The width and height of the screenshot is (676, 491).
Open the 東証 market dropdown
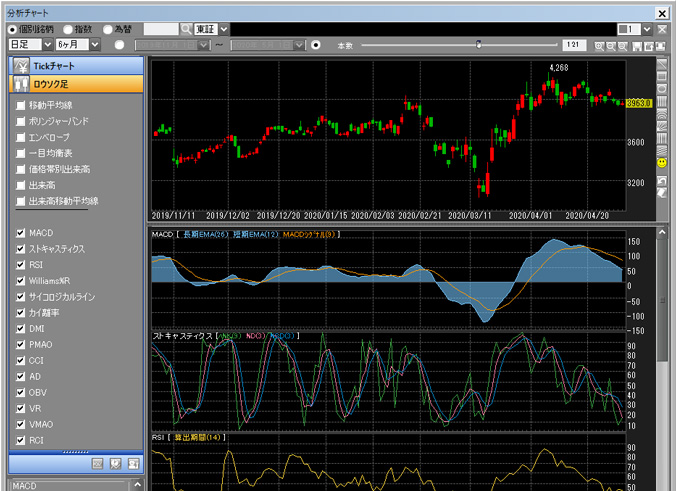point(224,29)
